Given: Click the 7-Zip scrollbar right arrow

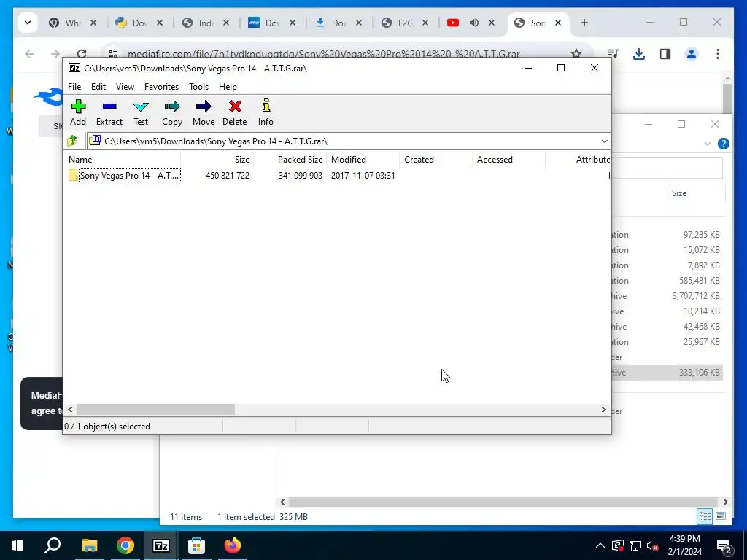Looking at the screenshot, I should click(603, 410).
